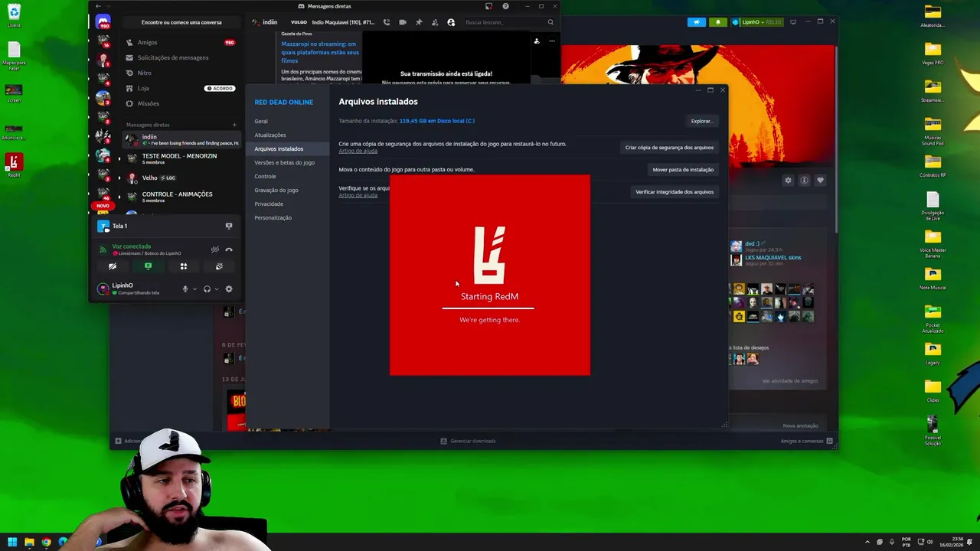Deafen headphones in Discord user panel
This screenshot has height=551, width=980.
(207, 289)
